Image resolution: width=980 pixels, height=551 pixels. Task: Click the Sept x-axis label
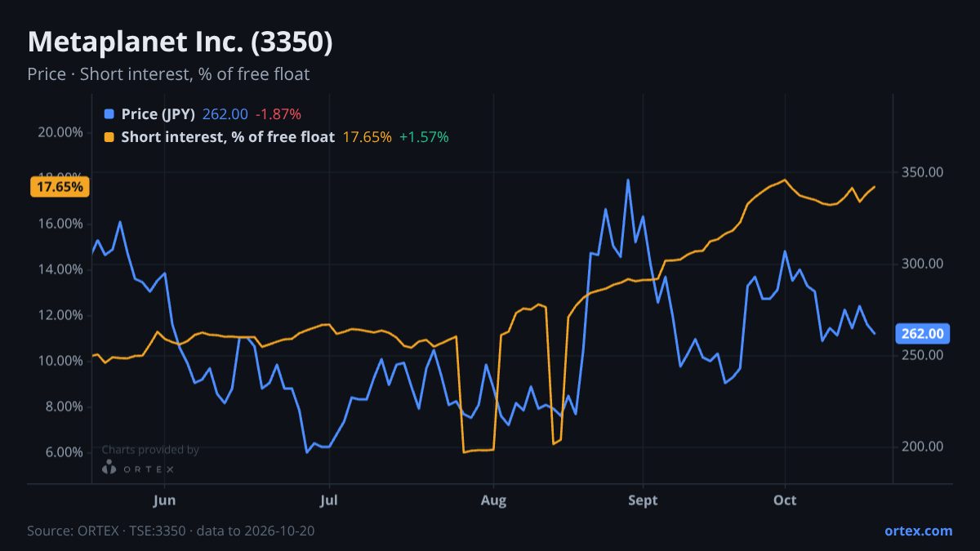pos(643,500)
